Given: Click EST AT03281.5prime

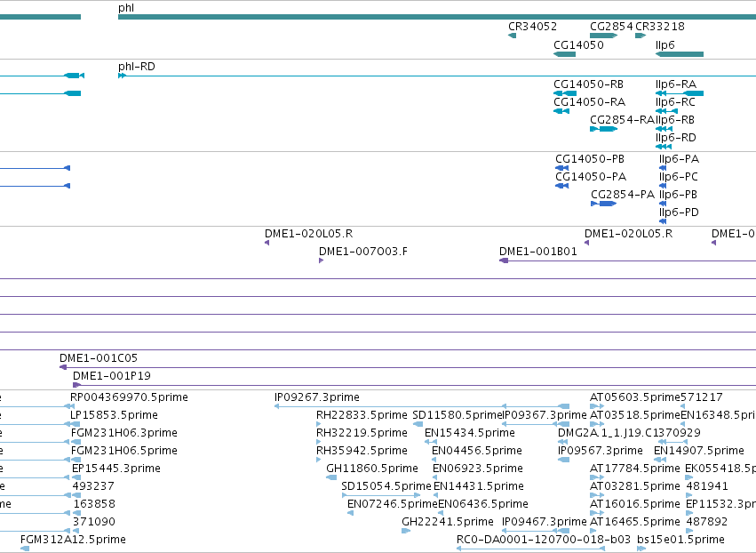Looking at the screenshot, I should 635,486.
